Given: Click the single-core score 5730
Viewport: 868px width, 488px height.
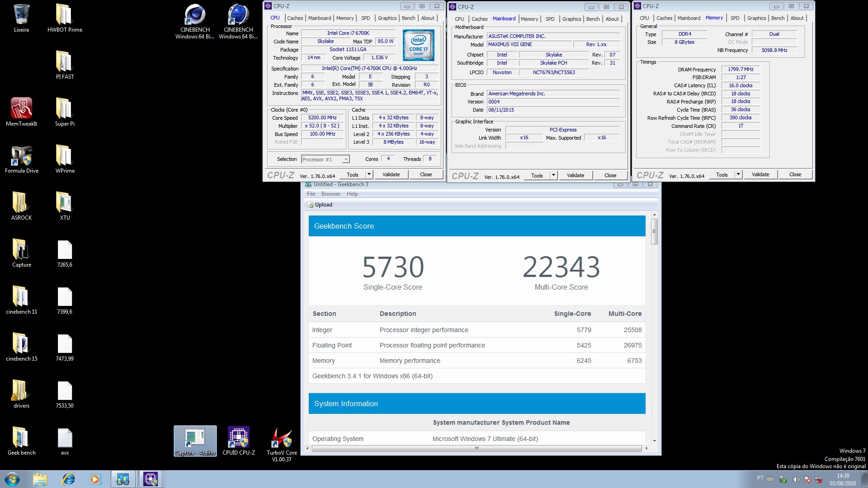Looking at the screenshot, I should click(x=393, y=267).
